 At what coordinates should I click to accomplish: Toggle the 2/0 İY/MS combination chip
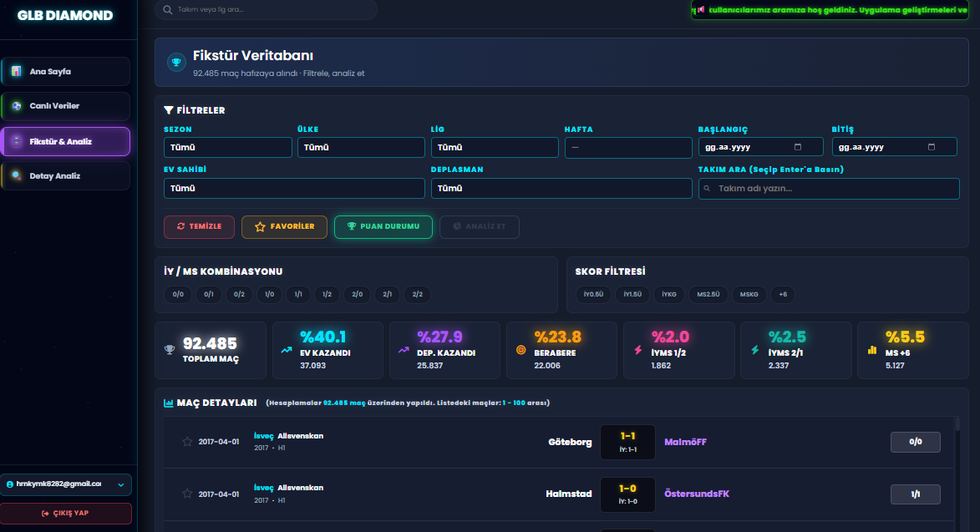[x=358, y=294]
